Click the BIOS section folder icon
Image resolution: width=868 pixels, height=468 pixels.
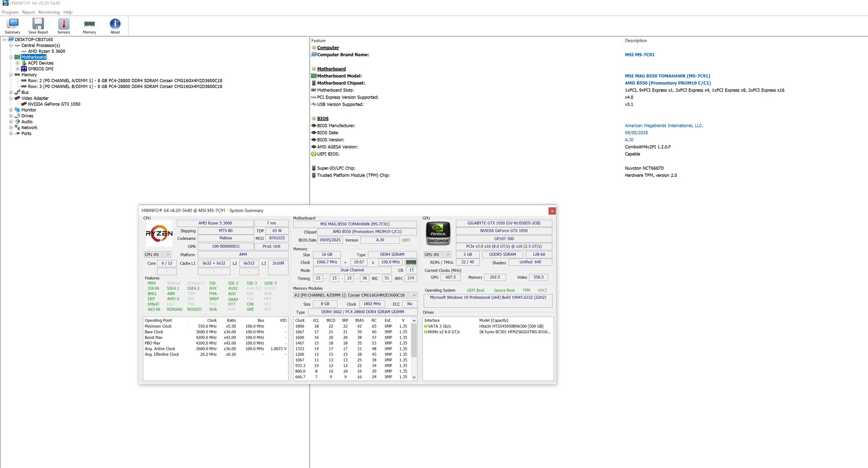click(314, 118)
